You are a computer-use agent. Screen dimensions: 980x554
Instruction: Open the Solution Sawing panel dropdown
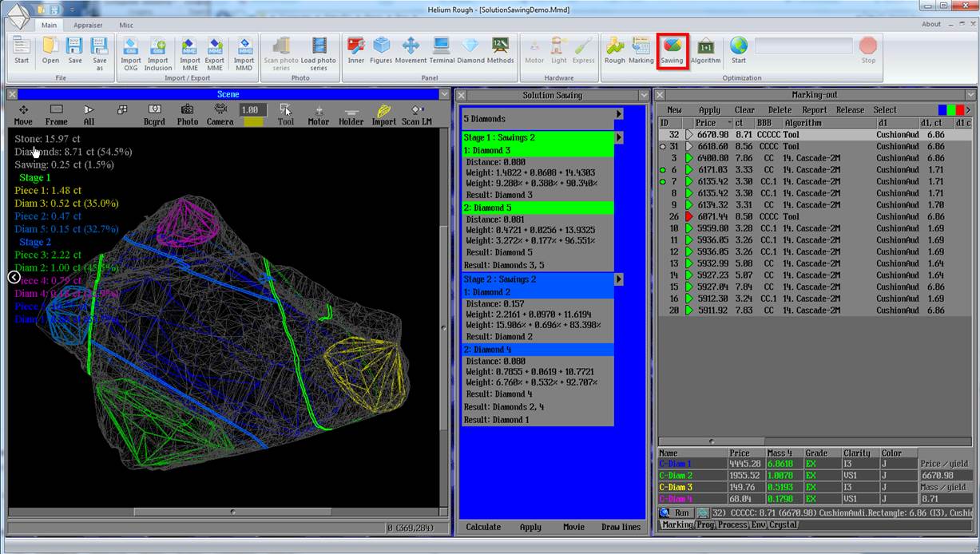point(644,95)
